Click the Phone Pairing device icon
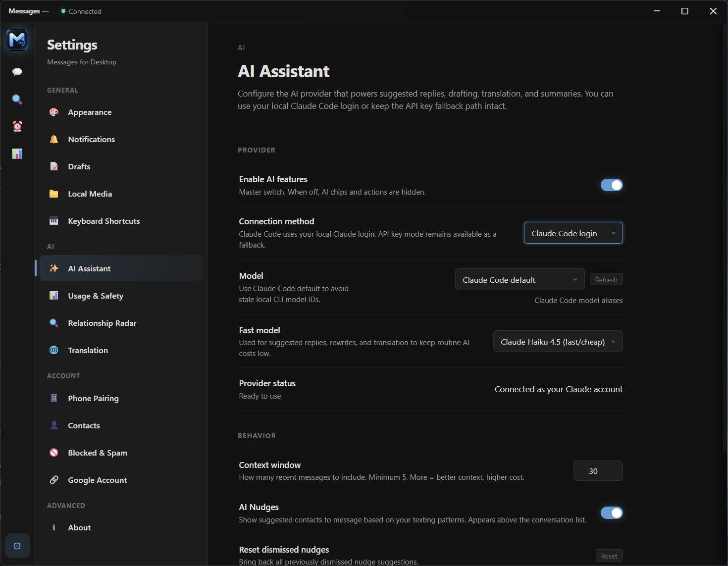The image size is (728, 566). pyautogui.click(x=54, y=398)
